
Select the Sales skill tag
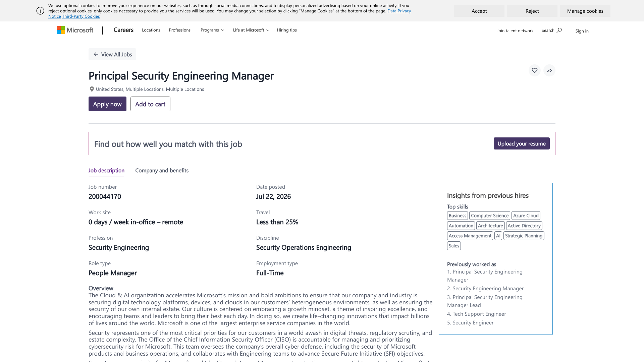[x=454, y=246]
